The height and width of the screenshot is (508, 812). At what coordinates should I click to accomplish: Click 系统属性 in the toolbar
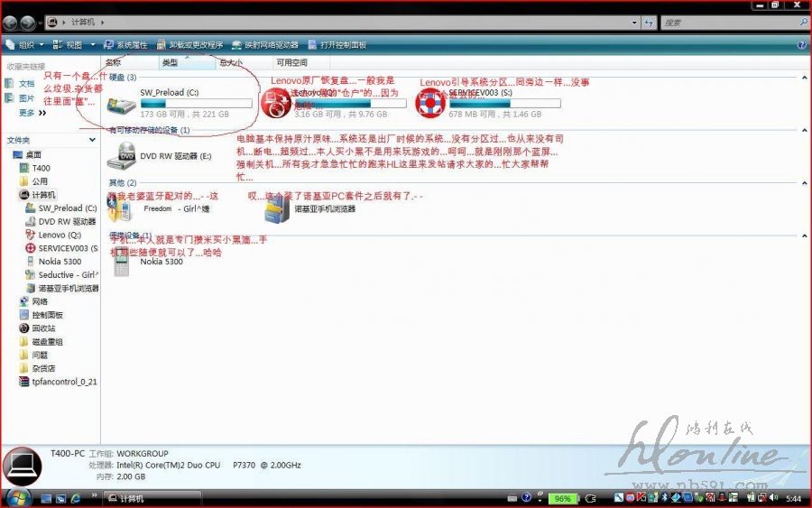coord(125,45)
